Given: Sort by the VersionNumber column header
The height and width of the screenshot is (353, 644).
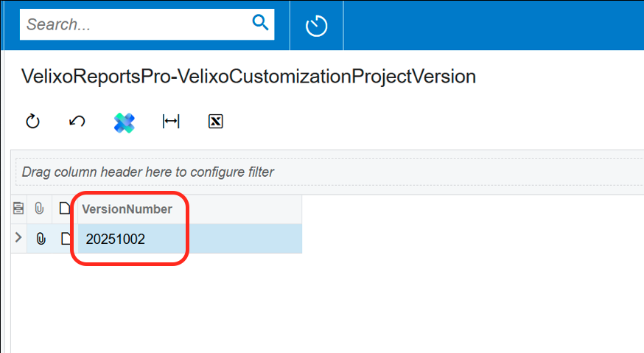Looking at the screenshot, I should tap(127, 209).
